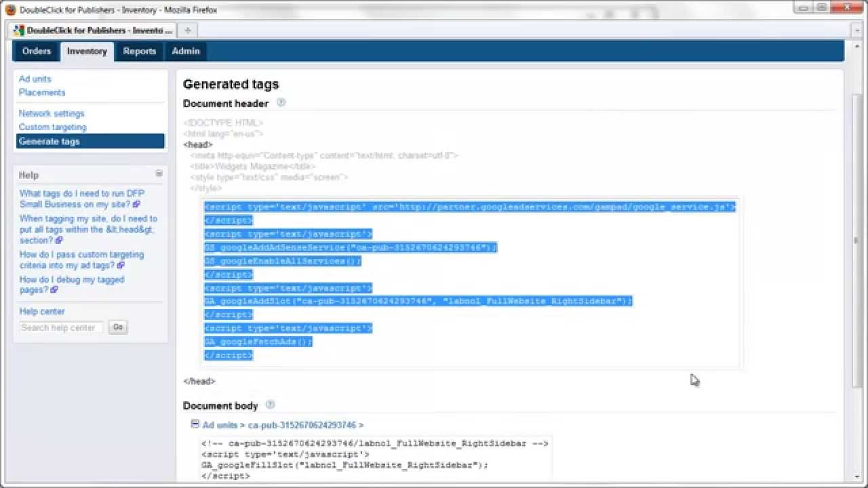The image size is (868, 488).
Task: Click external link icon after 'DFP Small Business' question
Action: click(x=136, y=204)
